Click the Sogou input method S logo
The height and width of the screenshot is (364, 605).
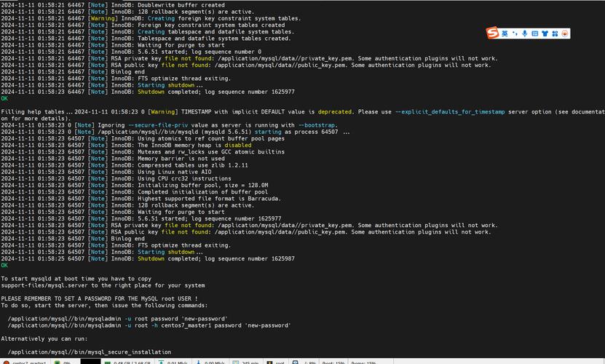tap(492, 33)
